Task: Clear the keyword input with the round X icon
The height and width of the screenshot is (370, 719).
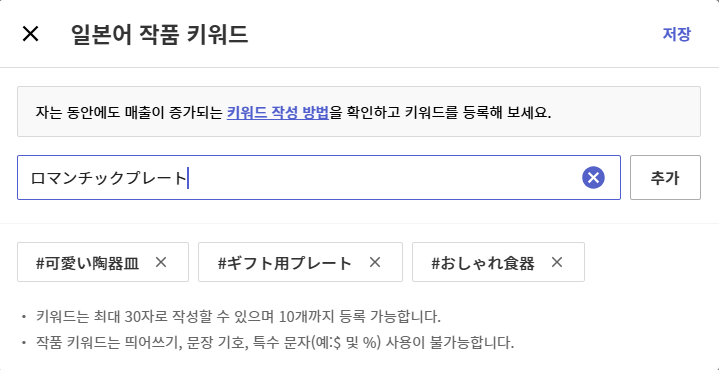Action: pyautogui.click(x=593, y=177)
